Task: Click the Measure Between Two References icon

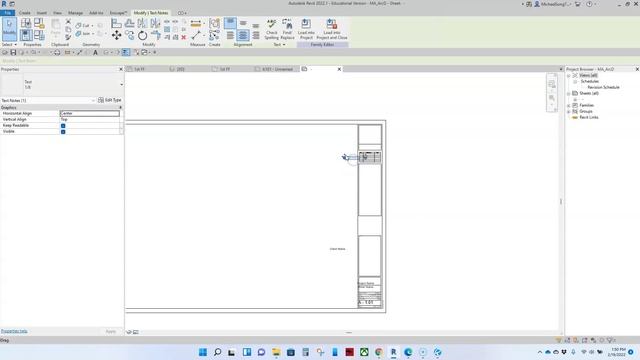Action: pos(196,36)
